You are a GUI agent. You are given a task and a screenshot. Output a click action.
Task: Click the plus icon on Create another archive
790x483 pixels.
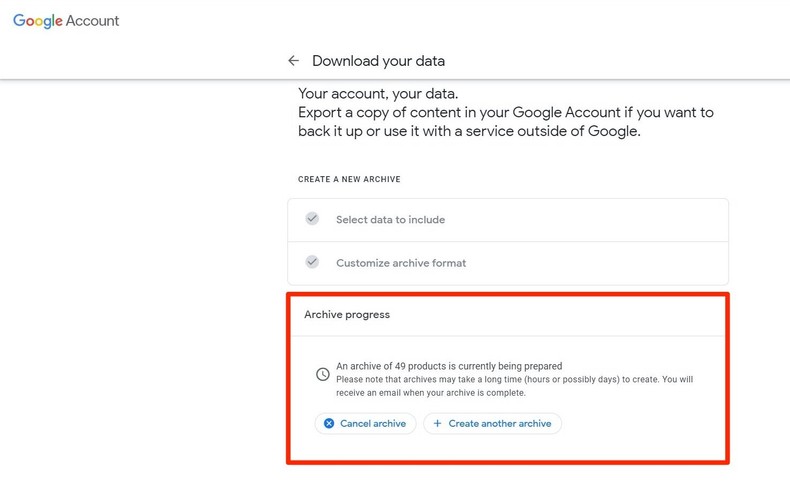pos(437,424)
